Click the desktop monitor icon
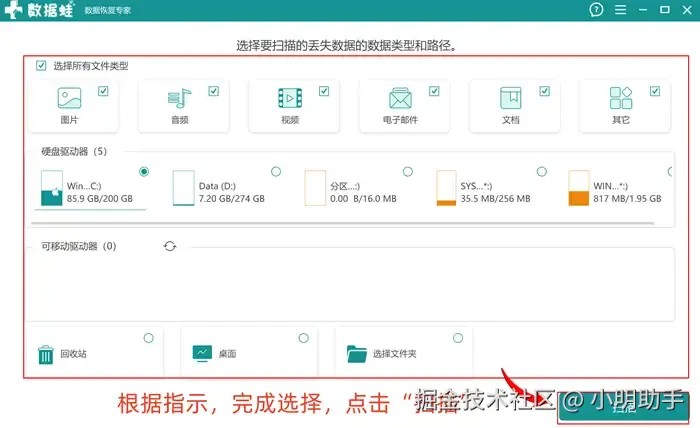 coord(202,353)
